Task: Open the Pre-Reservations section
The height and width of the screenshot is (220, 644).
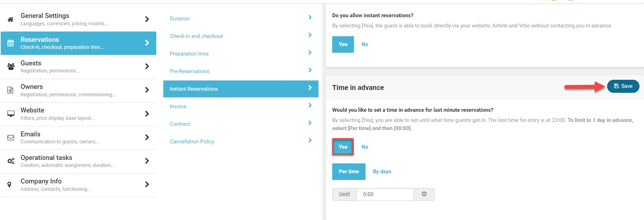Action: tap(190, 71)
